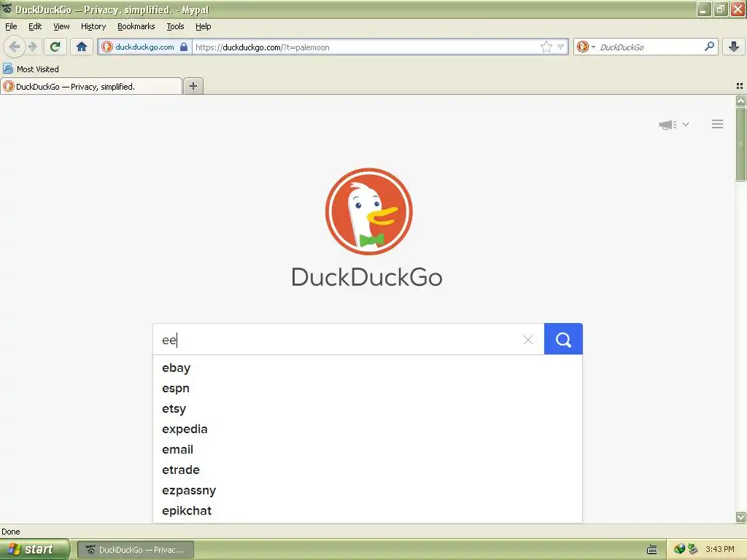Click the network globe tray icon
The width and height of the screenshot is (747, 560).
(679, 549)
